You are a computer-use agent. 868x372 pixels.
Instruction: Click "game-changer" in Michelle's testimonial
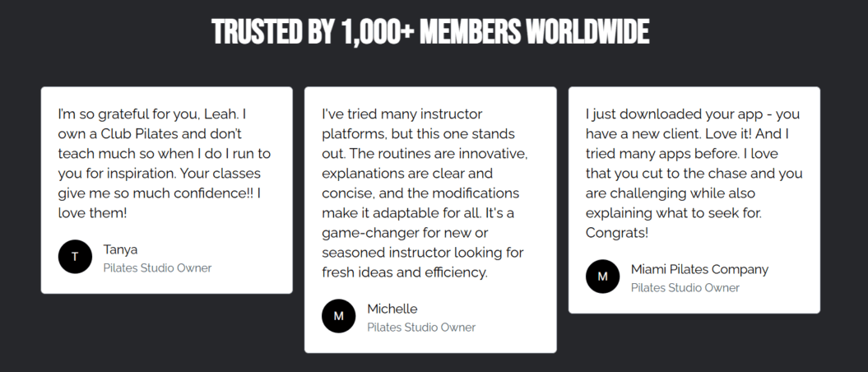pyautogui.click(x=367, y=232)
